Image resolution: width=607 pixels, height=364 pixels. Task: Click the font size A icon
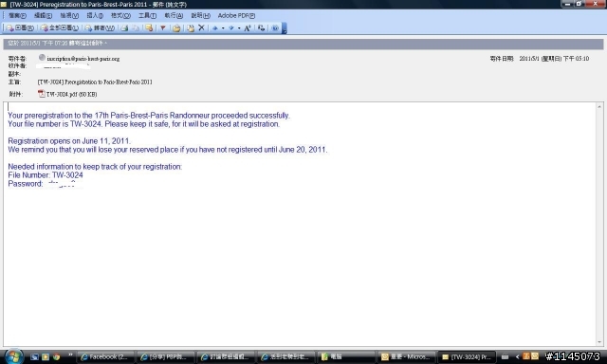tap(248, 27)
